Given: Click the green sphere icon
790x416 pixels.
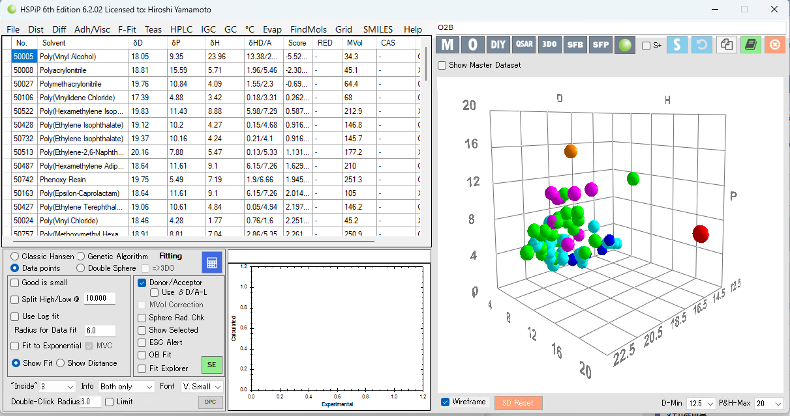Looking at the screenshot, I should 624,45.
